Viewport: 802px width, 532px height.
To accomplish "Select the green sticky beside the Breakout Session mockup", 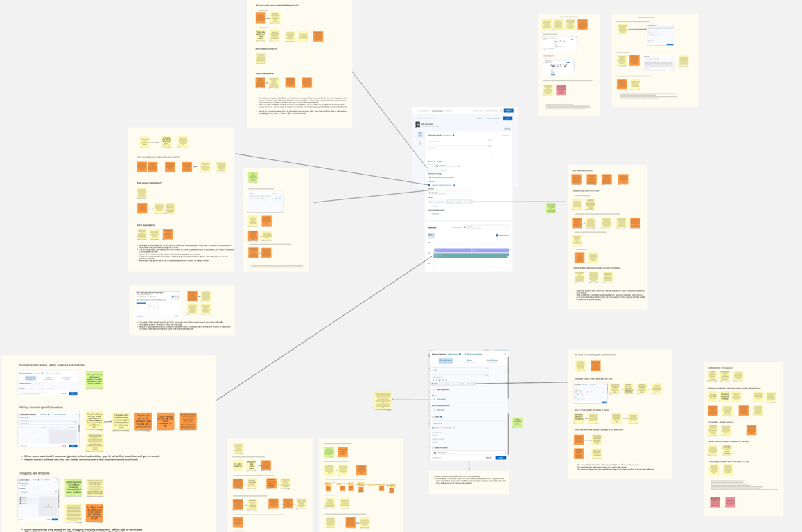I will (x=95, y=380).
